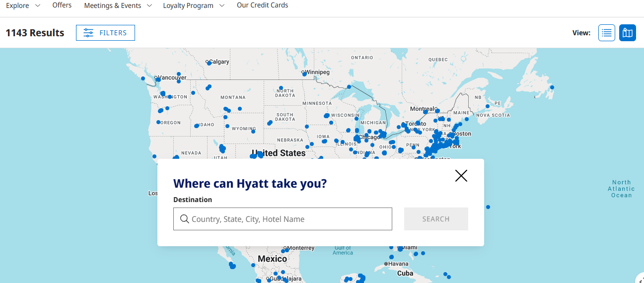Click the disabled SEARCH button
The image size is (644, 283).
click(x=436, y=219)
